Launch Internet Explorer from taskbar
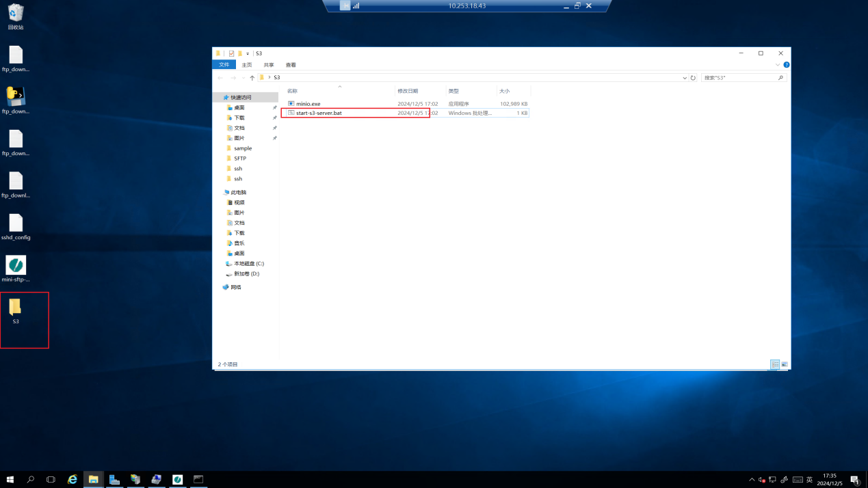 (73, 480)
